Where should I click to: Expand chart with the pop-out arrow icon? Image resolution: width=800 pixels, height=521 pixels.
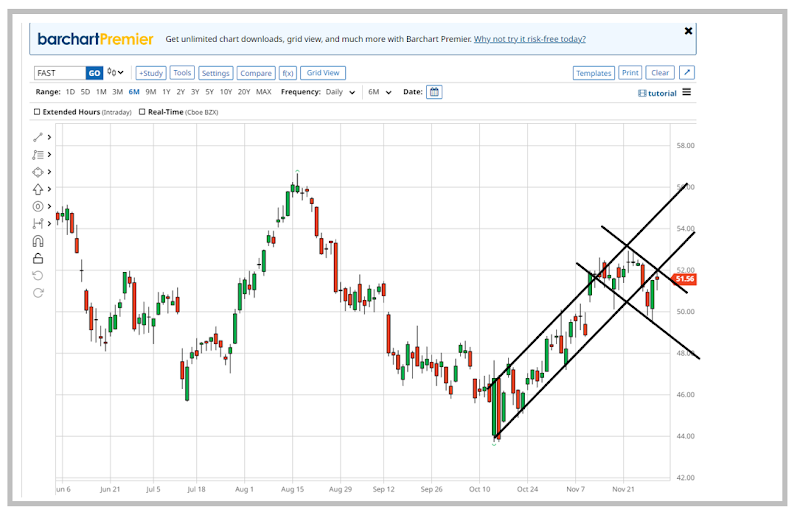click(x=687, y=73)
